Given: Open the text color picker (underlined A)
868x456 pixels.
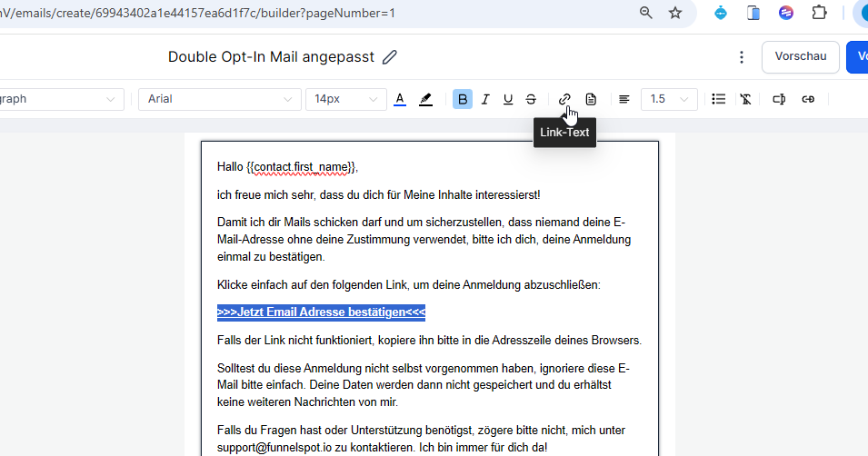Looking at the screenshot, I should (x=400, y=99).
